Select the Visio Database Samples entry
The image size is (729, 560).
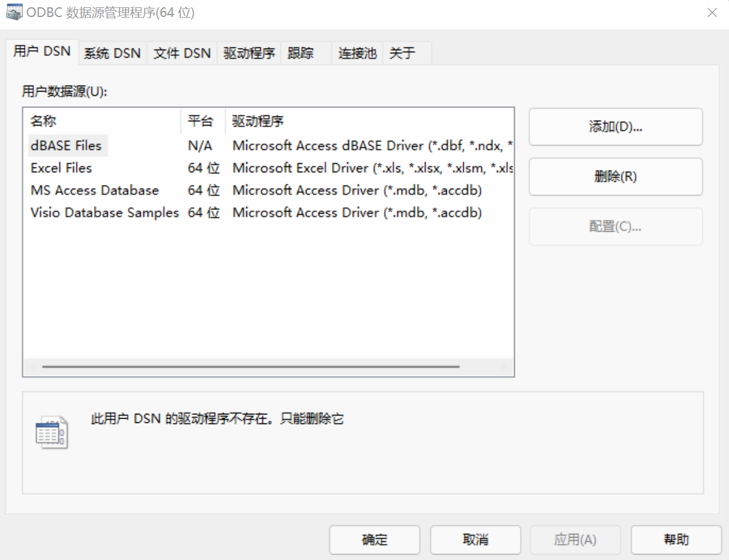(x=104, y=213)
